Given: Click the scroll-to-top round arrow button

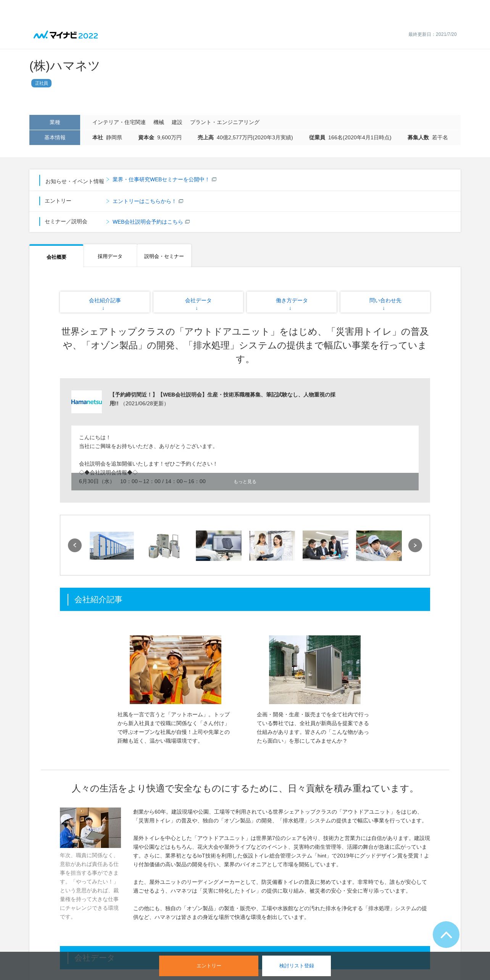Looking at the screenshot, I should pyautogui.click(x=446, y=934).
